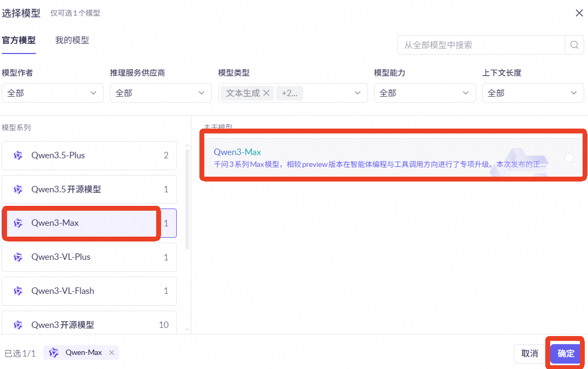The image size is (588, 369).
Task: Click Qwen3 开源模型 logo icon
Action: [x=18, y=325]
